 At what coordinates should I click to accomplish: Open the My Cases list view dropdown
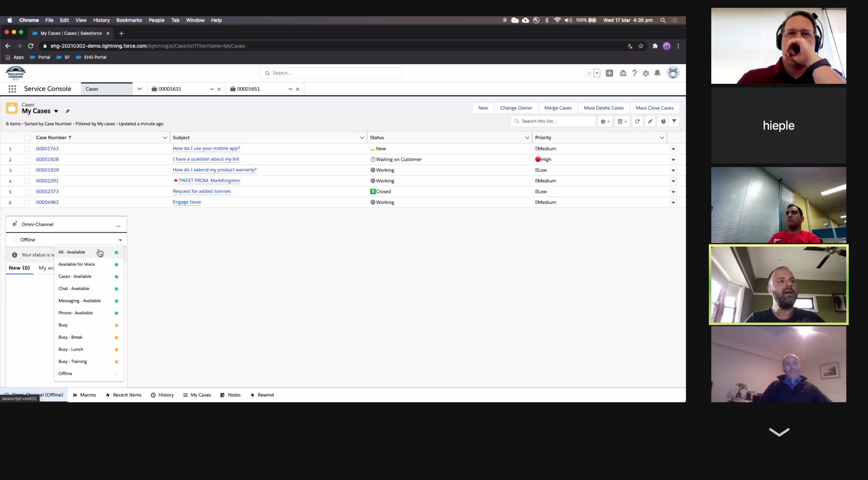point(56,111)
